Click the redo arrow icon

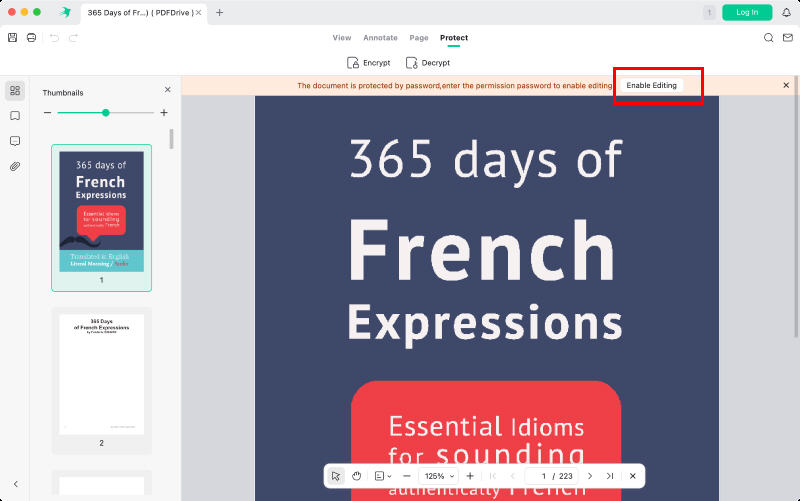(x=73, y=38)
